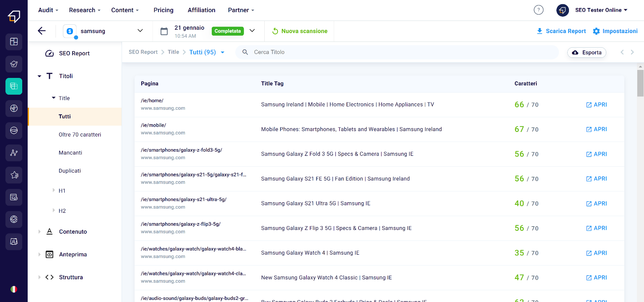The width and height of the screenshot is (644, 302).
Task: Open the dashboard icon in left sidebar
Action: (x=14, y=41)
